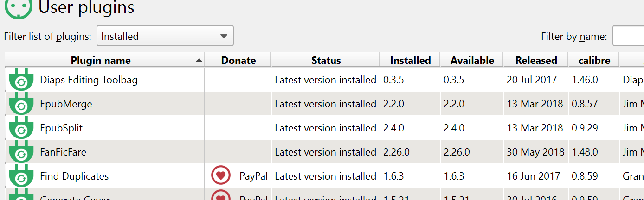
Task: Sort by the Status column header
Action: point(326,60)
